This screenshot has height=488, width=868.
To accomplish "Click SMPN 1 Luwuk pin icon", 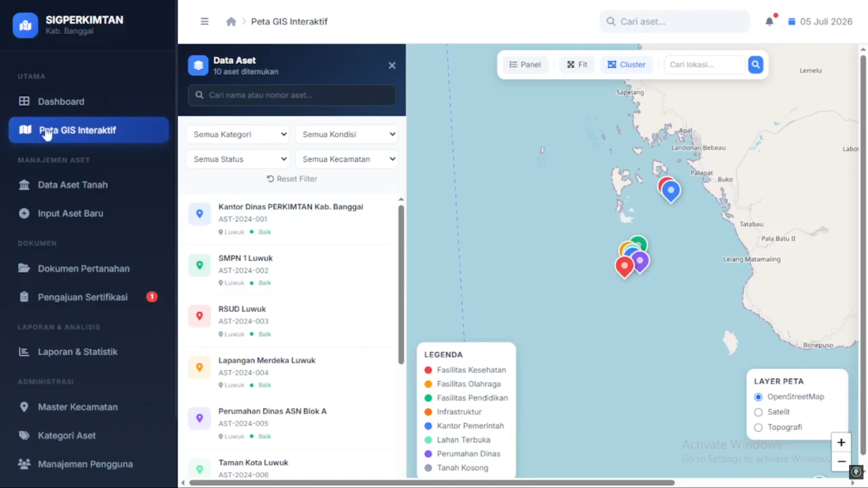I will point(199,265).
